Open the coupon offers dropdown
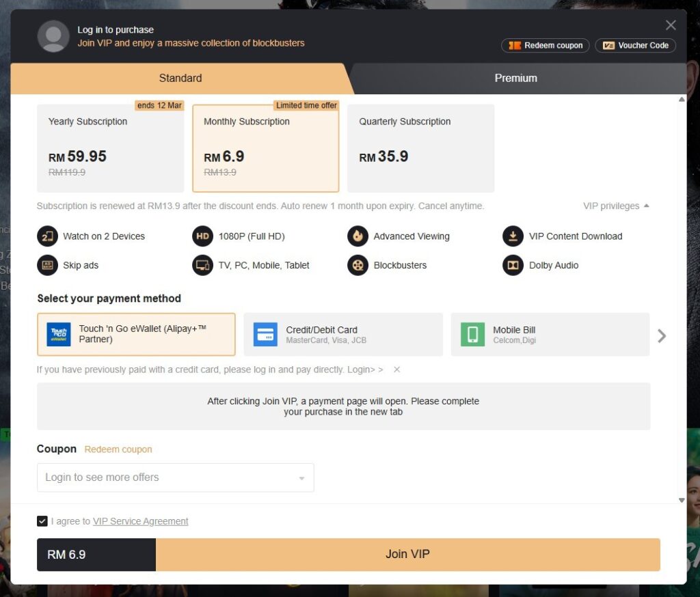Screen dimensions: 700x597 click(x=175, y=477)
